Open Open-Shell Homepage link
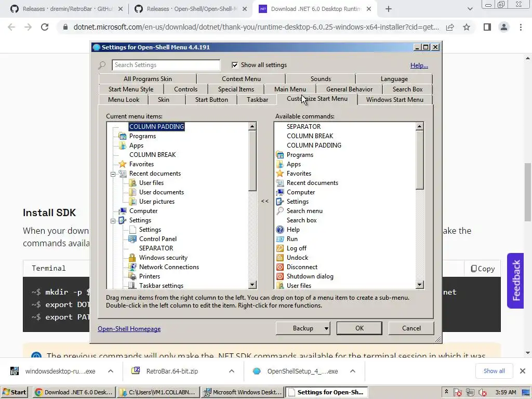This screenshot has width=532, height=399. tap(129, 329)
